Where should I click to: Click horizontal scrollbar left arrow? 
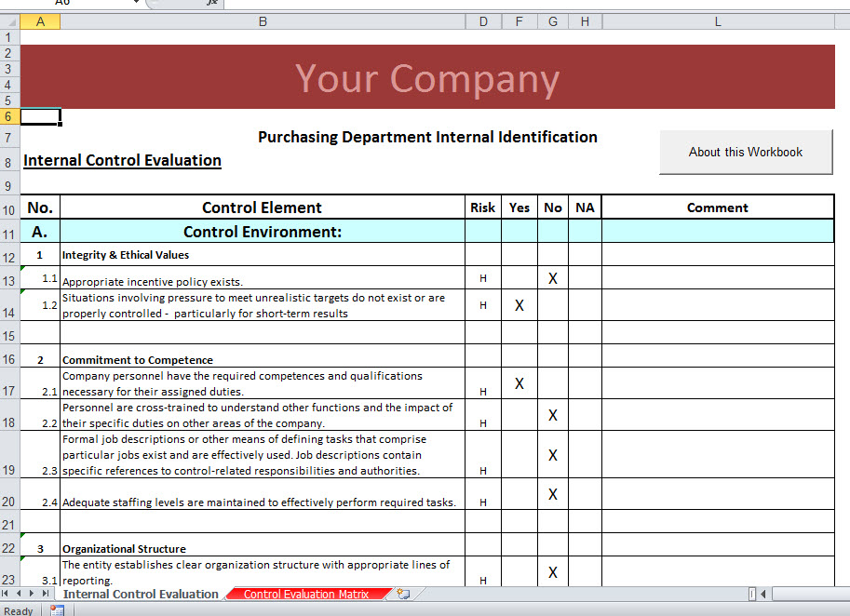tap(763, 595)
